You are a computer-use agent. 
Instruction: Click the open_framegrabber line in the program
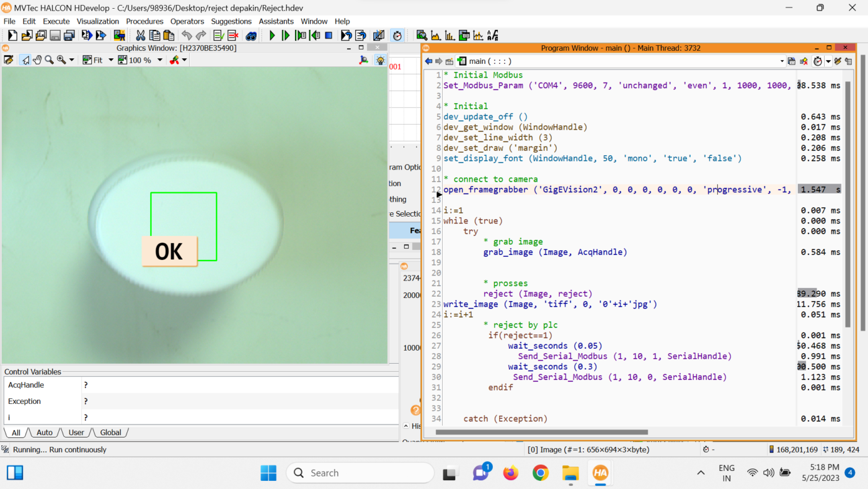617,189
